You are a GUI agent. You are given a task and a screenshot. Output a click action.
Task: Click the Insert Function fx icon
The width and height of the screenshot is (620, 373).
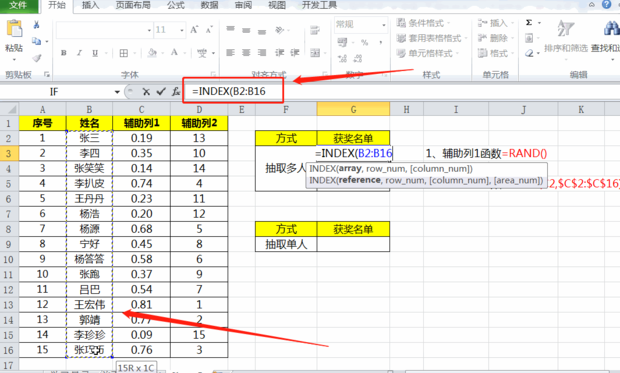point(176,92)
